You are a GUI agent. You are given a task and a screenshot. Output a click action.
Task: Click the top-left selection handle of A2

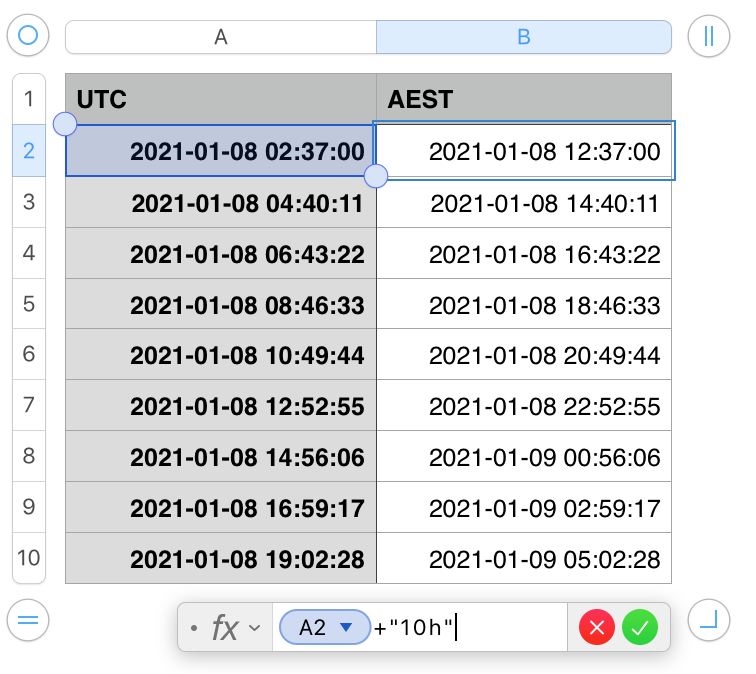(x=65, y=125)
